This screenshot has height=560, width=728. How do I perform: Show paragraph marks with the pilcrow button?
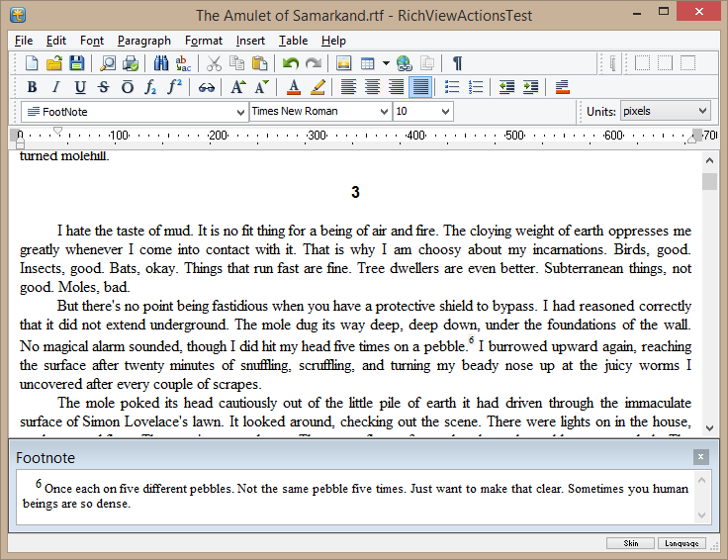(457, 63)
